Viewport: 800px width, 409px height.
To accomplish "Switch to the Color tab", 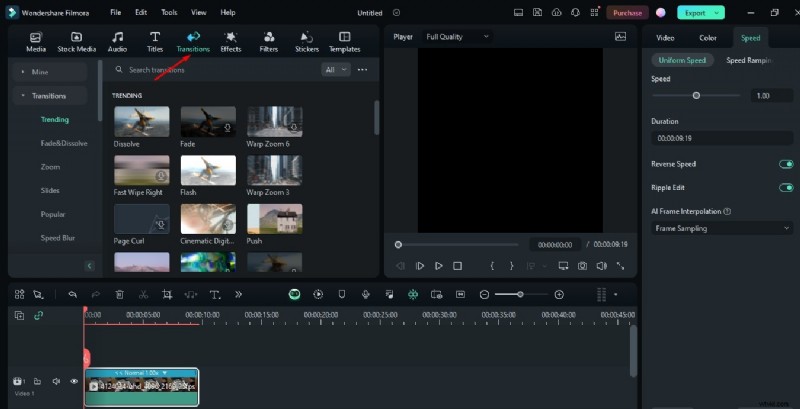I will pos(708,38).
